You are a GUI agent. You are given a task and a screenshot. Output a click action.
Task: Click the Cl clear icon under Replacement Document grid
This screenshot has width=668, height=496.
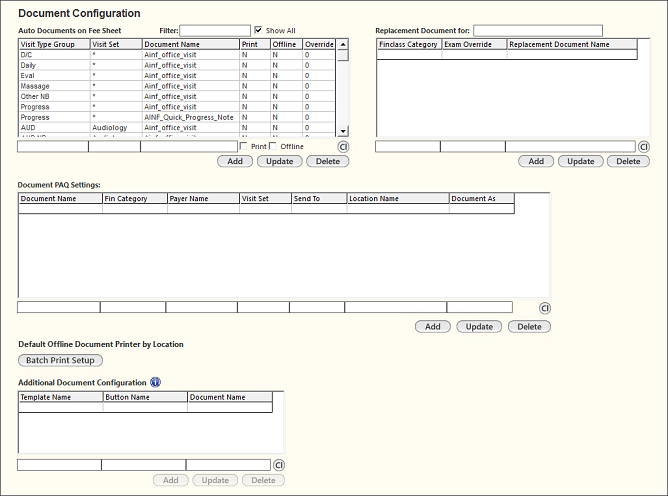643,147
